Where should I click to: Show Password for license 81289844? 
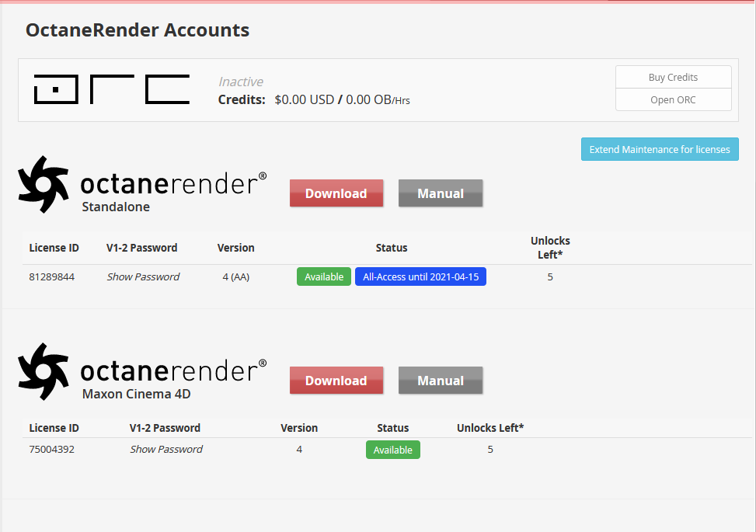143,276
